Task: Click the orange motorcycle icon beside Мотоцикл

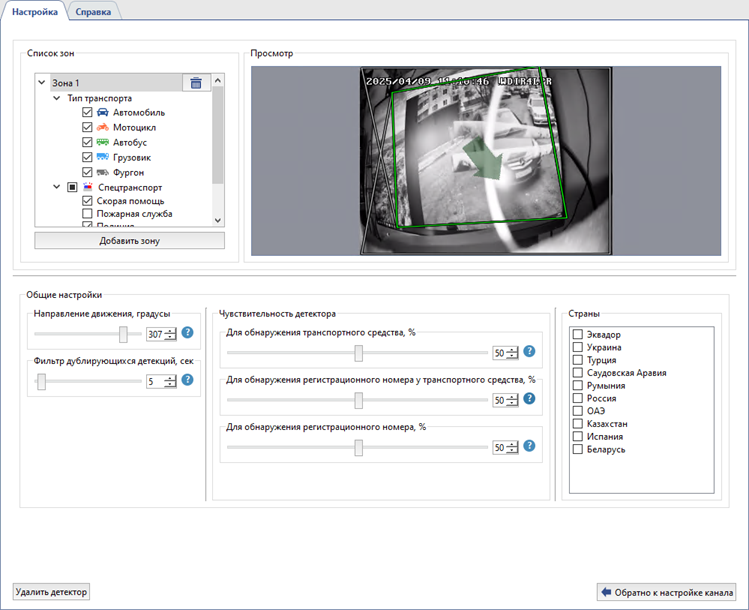Action: click(x=102, y=128)
